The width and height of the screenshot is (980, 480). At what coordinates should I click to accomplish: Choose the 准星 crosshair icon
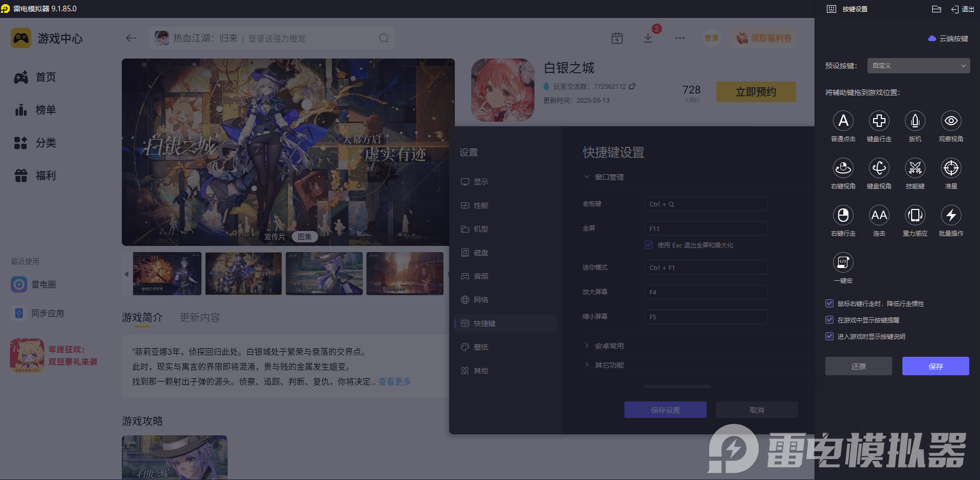tap(951, 168)
